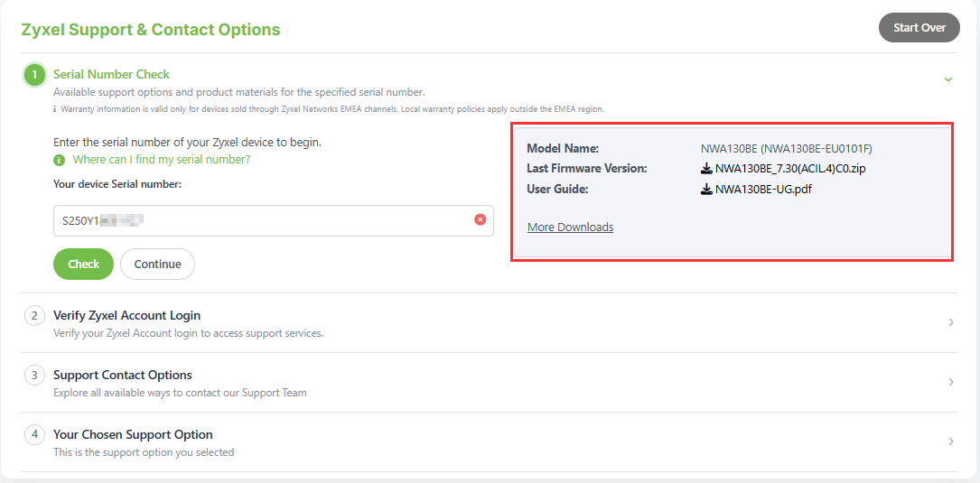Viewport: 980px width, 483px height.
Task: Open the Support Contact Options heading
Action: coord(123,375)
